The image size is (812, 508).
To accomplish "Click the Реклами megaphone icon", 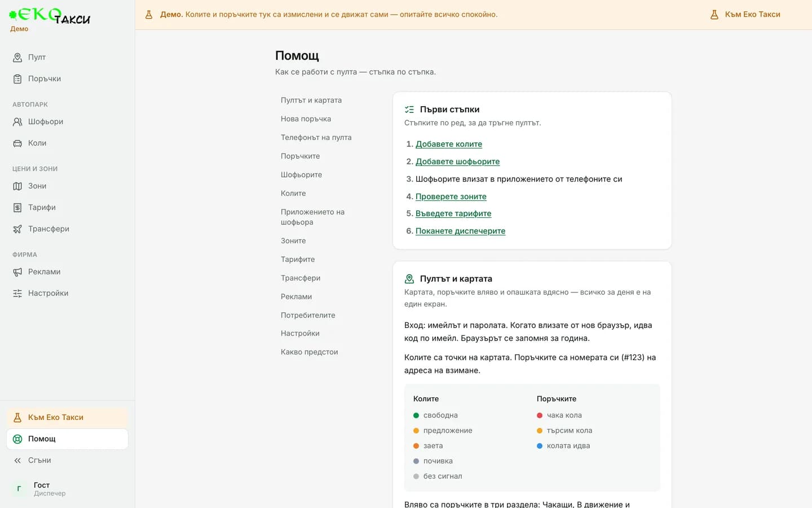I will (17, 271).
